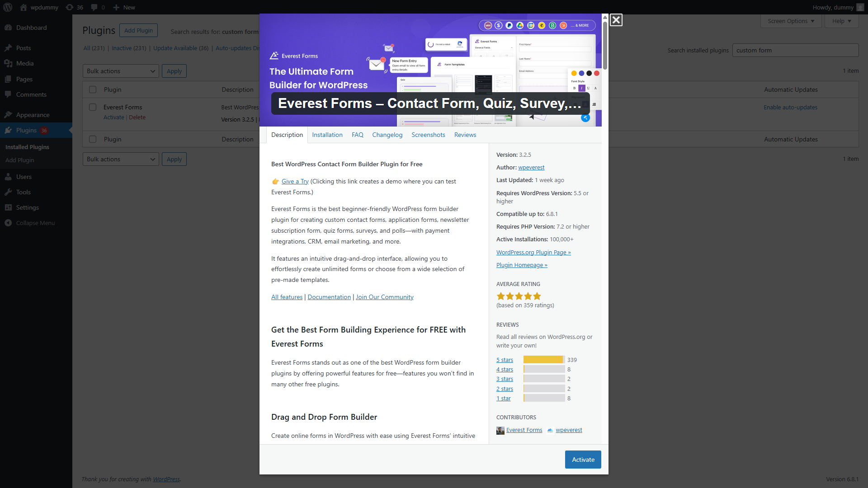The image size is (868, 488).
Task: Open the top Bulk actions dropdown
Action: click(x=121, y=71)
